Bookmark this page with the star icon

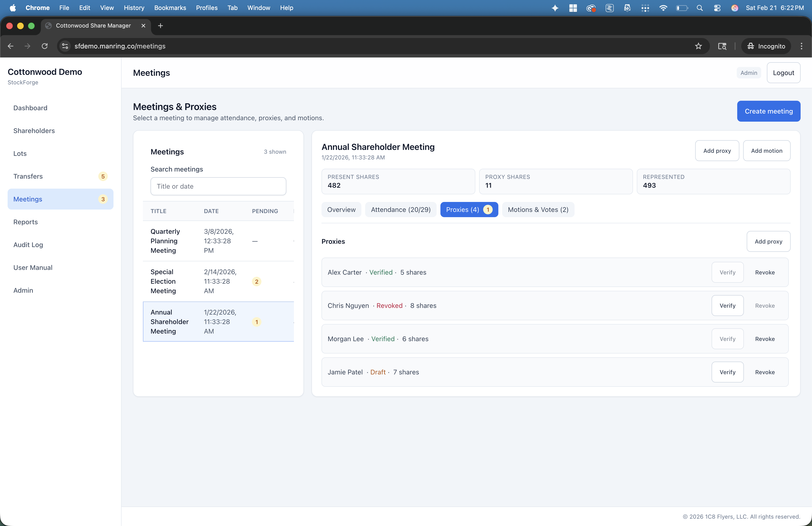coord(698,46)
